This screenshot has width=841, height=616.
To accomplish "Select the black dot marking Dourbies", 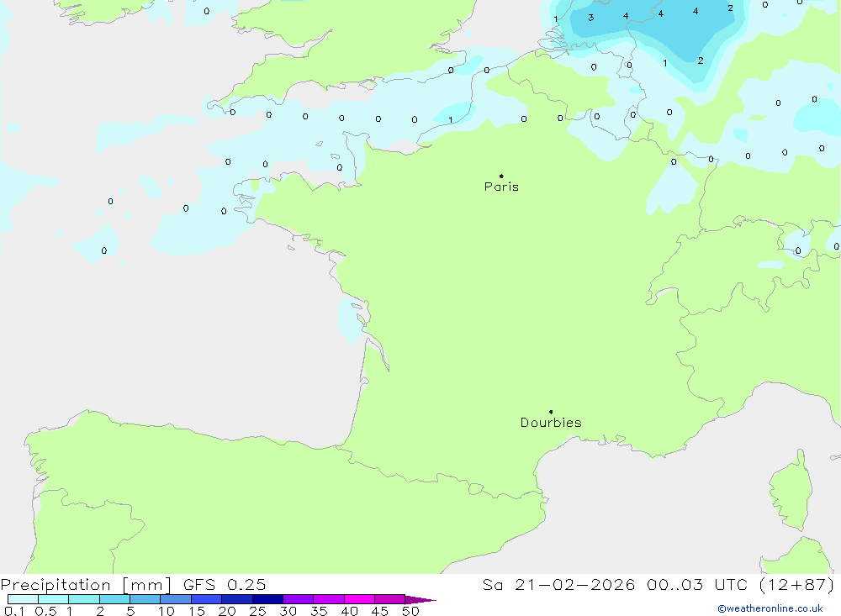I will tap(551, 412).
